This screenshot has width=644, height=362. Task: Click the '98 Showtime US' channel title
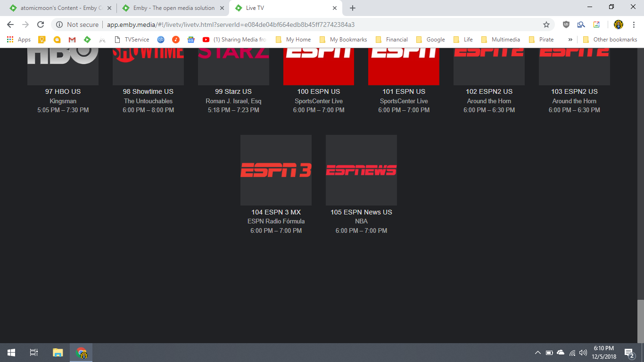[148, 91]
